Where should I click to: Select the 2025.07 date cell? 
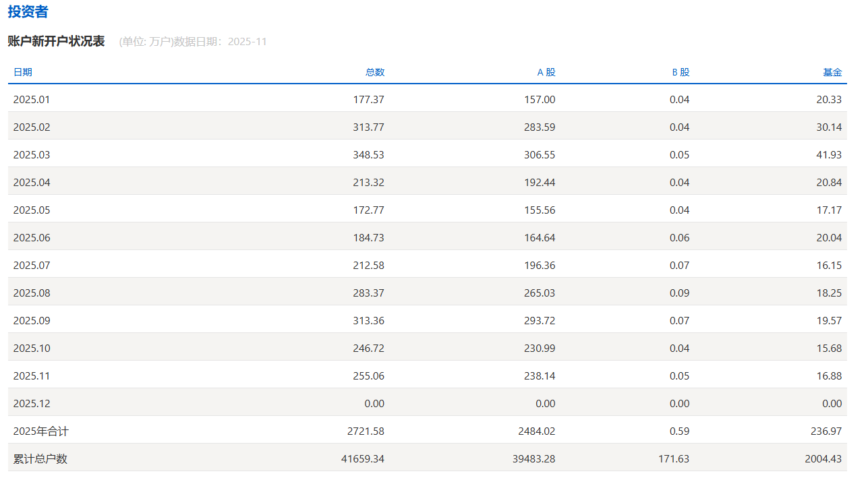click(32, 266)
